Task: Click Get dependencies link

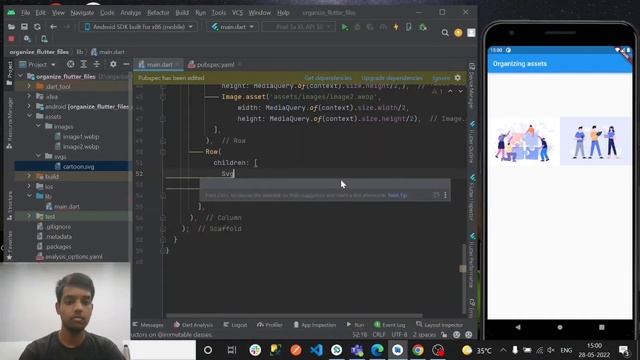Action: 328,78
